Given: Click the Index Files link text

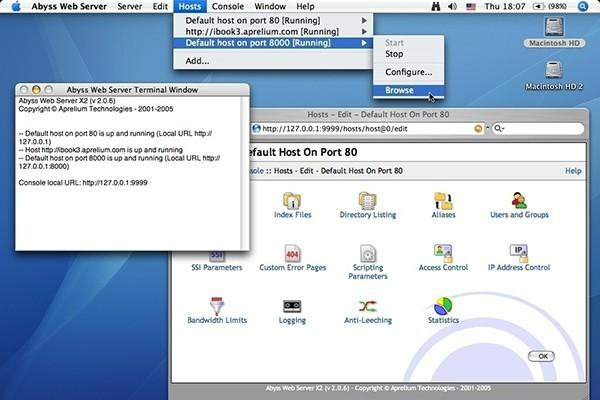Looking at the screenshot, I should pyautogui.click(x=292, y=215).
